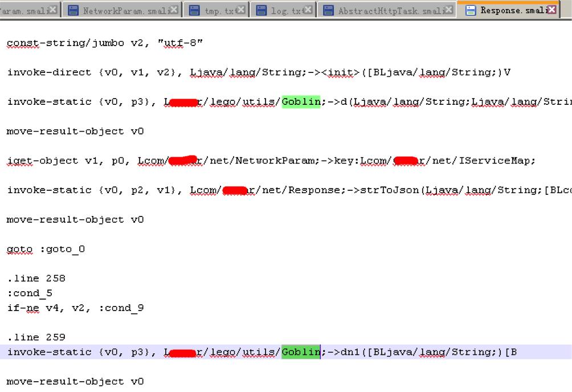Open the log.txt tab
Screen dimensions: 572x392
pyautogui.click(x=284, y=10)
